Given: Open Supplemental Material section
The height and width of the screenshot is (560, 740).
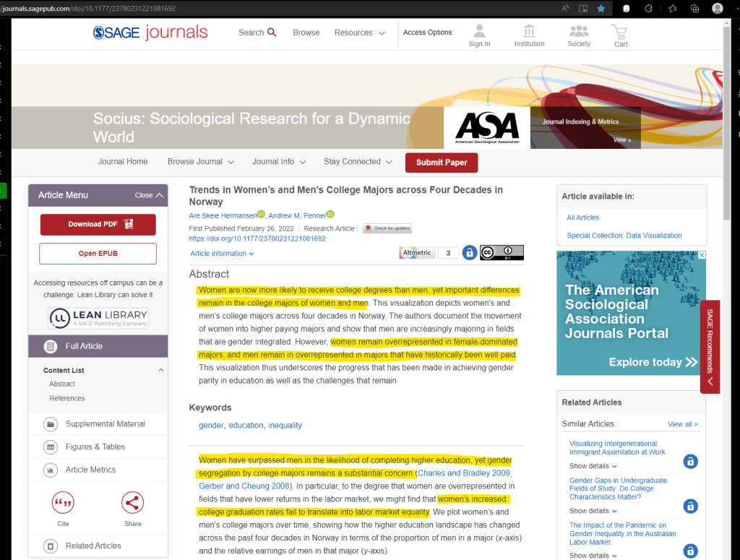Looking at the screenshot, I should coord(105,424).
